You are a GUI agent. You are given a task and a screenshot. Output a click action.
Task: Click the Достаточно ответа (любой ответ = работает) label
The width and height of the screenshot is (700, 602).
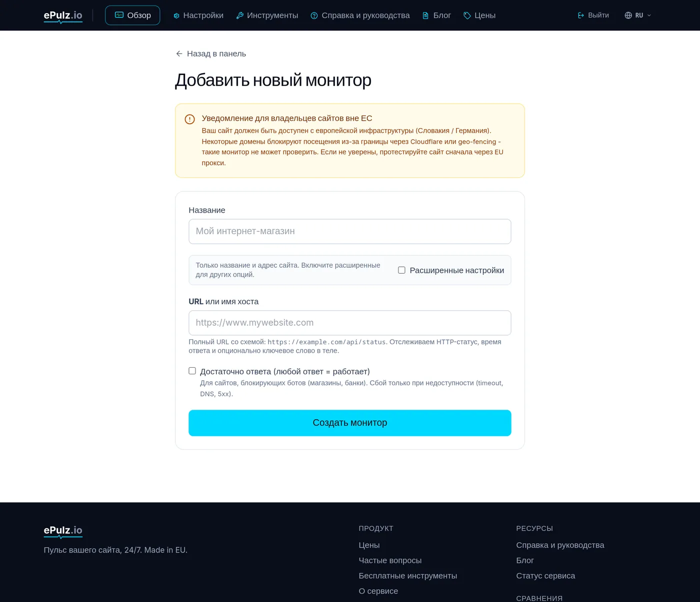[x=284, y=371]
